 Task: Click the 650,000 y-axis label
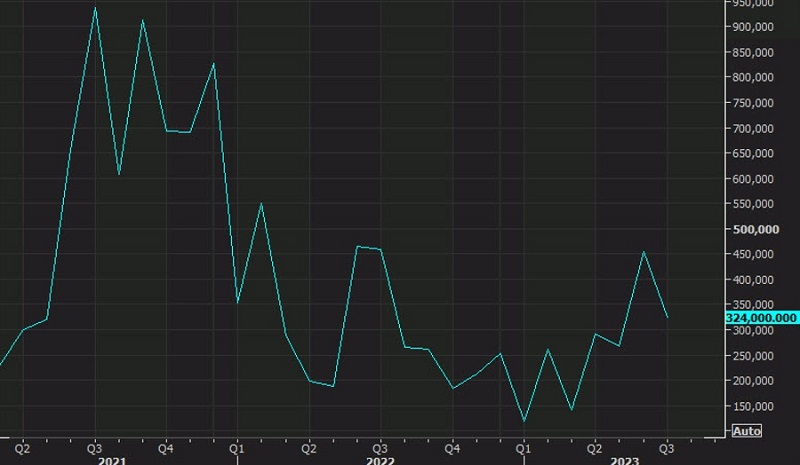click(x=753, y=154)
